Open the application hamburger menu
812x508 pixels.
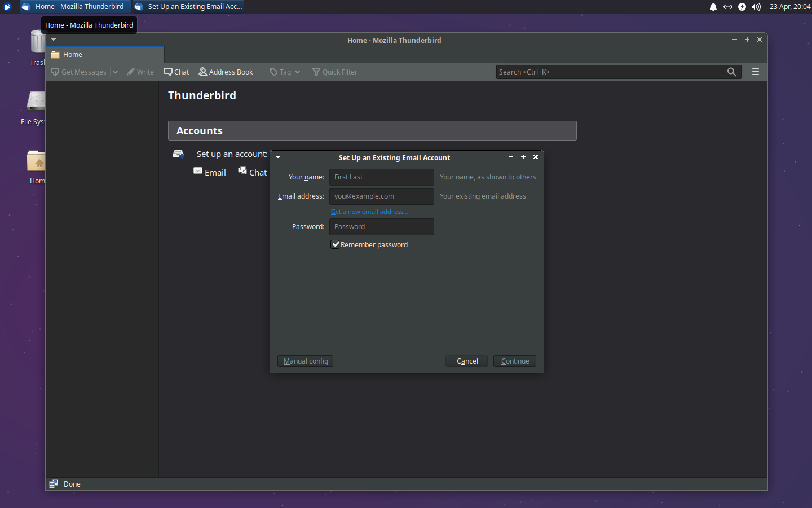755,72
